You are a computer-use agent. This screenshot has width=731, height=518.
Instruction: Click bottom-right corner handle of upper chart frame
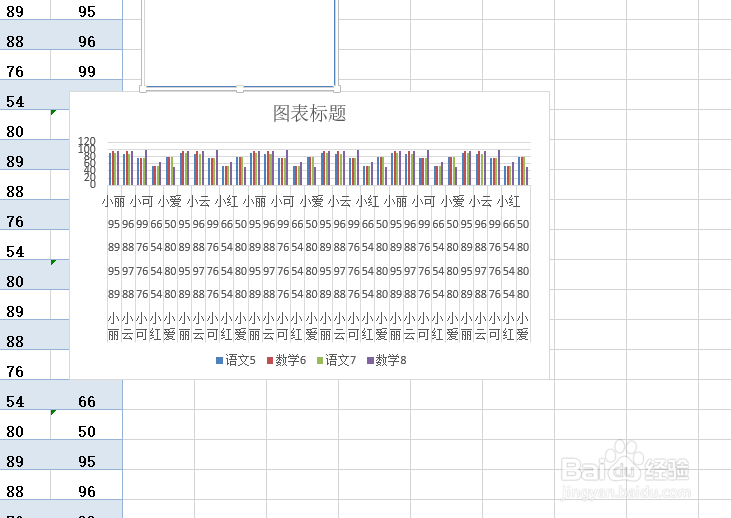click(x=337, y=89)
